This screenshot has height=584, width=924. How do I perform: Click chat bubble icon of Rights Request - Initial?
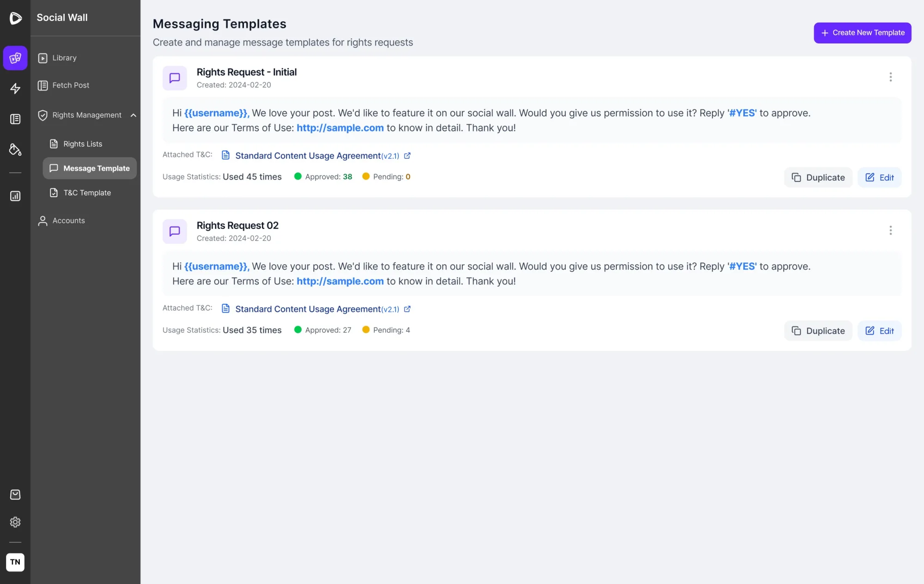tap(175, 78)
